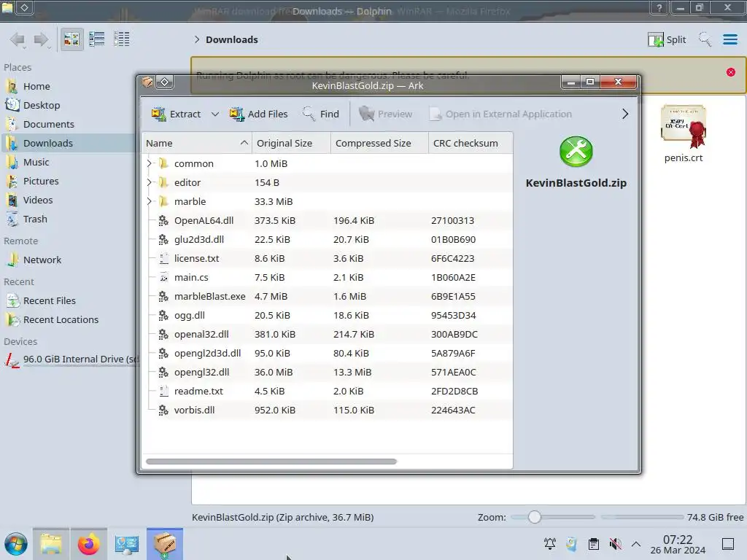The width and height of the screenshot is (747, 560).
Task: Switch Dolphin to Icons view
Action: 71,39
